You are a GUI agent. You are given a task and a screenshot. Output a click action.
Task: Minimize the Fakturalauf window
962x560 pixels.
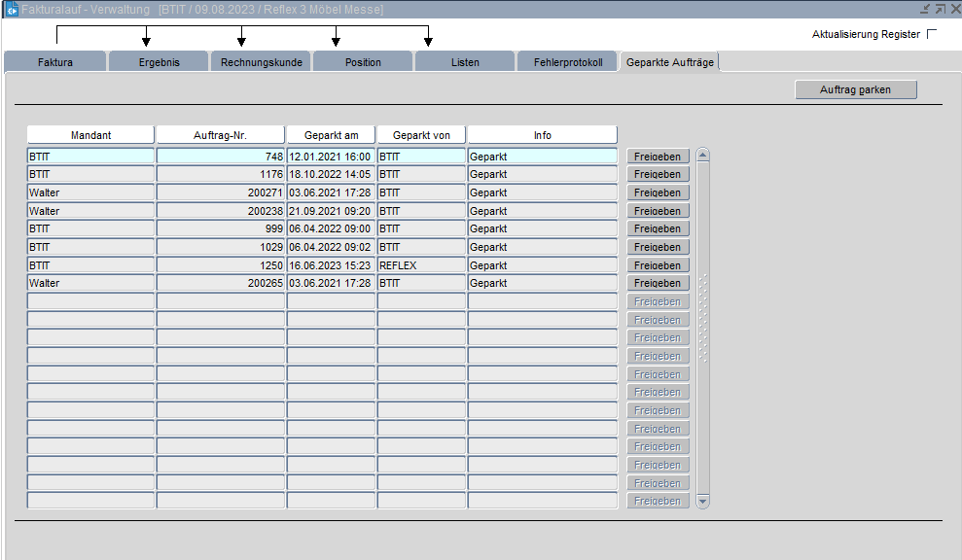(925, 9)
